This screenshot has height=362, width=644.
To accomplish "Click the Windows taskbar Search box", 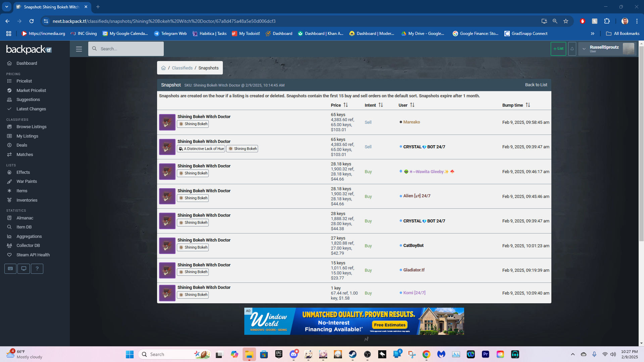I will [175, 354].
